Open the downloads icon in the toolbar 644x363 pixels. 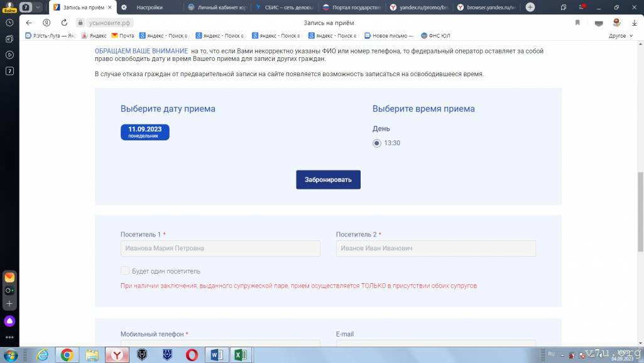(634, 23)
